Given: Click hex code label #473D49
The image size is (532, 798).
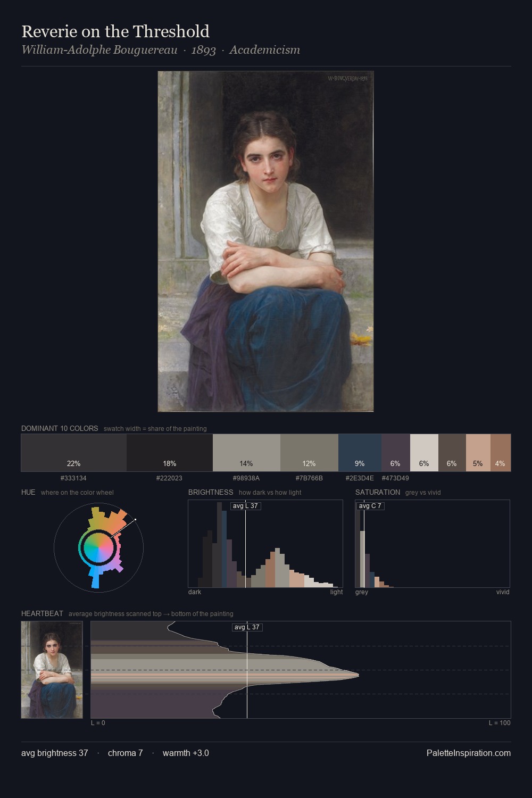Looking at the screenshot, I should point(395,478).
